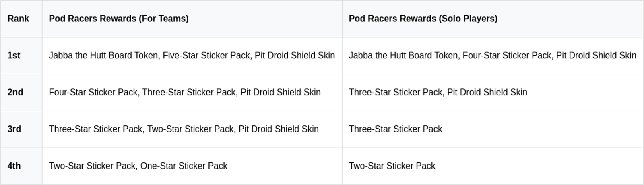
Task: Click the 2nd place solo rewards cell
Action: (x=438, y=92)
